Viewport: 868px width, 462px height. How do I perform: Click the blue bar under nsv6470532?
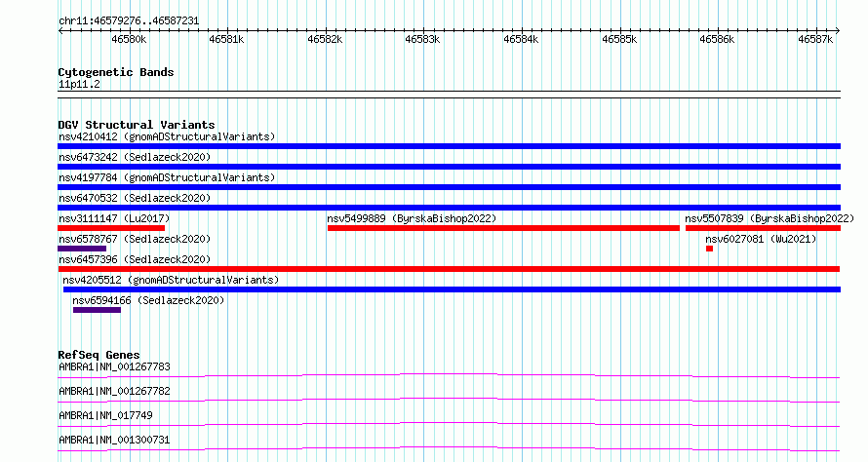(449, 208)
